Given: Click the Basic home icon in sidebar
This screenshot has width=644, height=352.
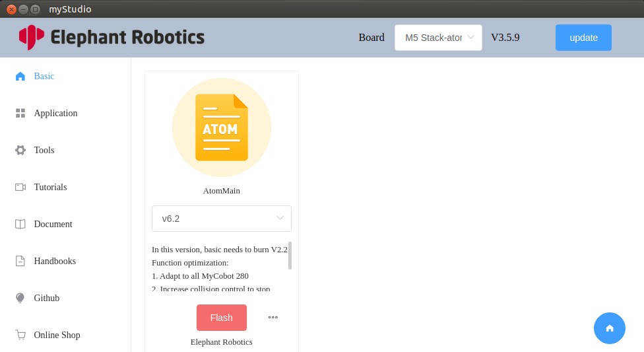Looking at the screenshot, I should click(20, 76).
